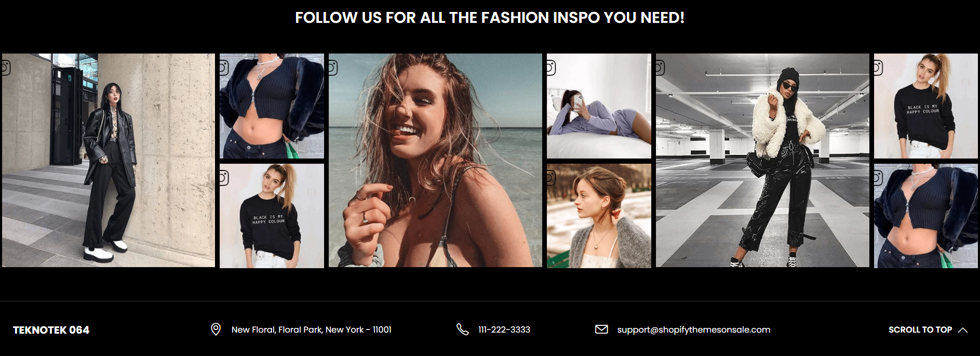Click the location pin icon in footer
Screen dimensions: 980x356
click(216, 329)
